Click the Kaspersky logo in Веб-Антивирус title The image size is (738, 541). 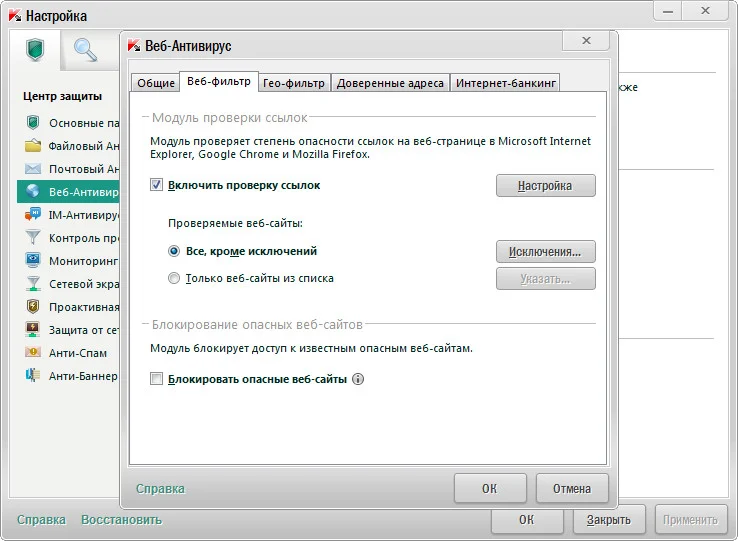tap(134, 46)
